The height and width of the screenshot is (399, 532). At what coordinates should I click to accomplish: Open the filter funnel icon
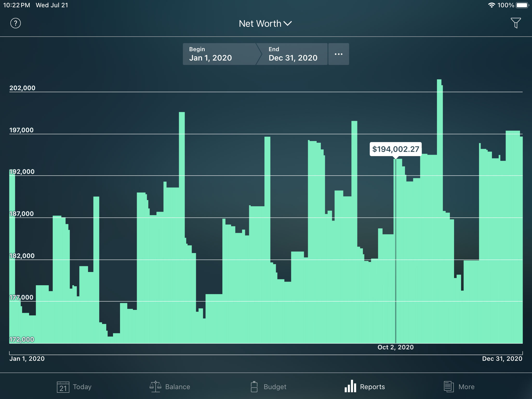coord(516,23)
